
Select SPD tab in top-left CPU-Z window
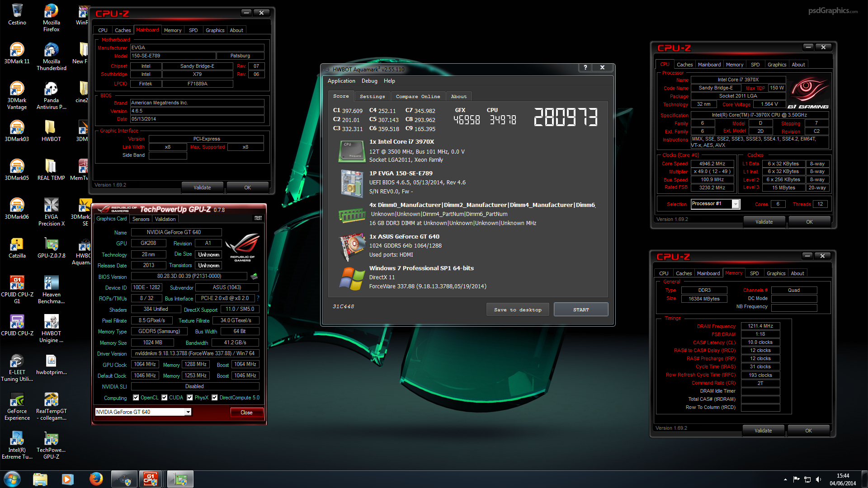click(193, 30)
